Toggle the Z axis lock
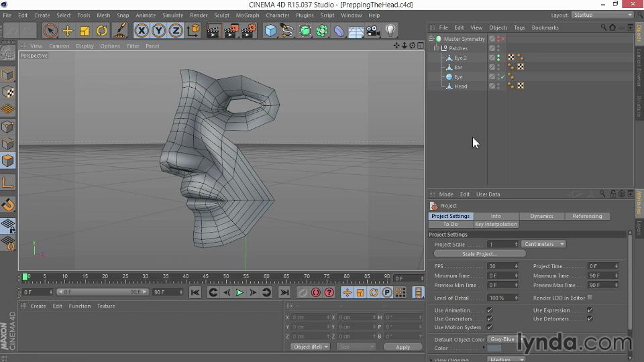 (x=176, y=31)
